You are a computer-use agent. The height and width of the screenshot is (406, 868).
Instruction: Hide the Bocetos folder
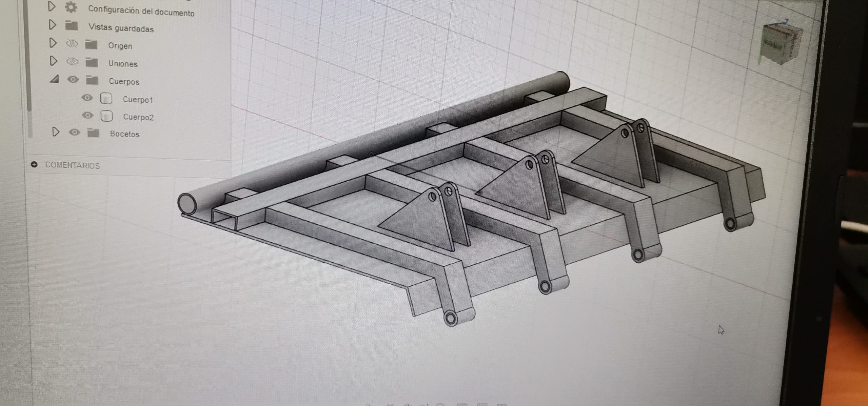(x=74, y=132)
